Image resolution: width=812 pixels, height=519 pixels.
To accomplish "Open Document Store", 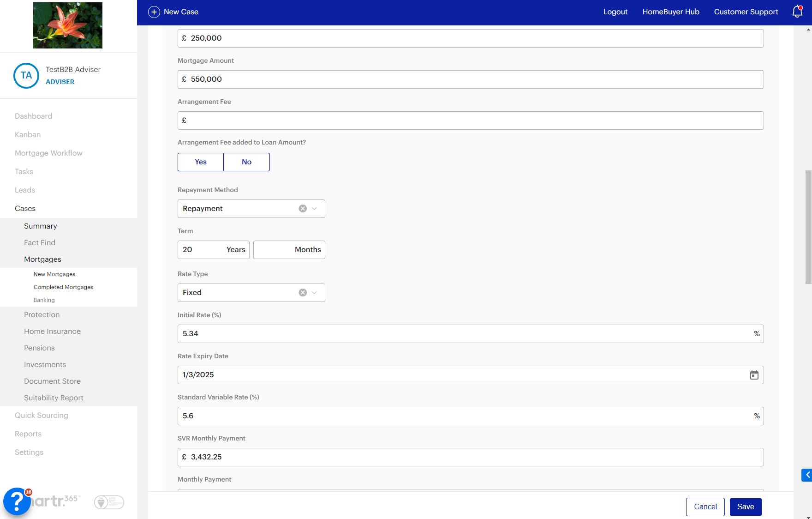I will coord(52,381).
